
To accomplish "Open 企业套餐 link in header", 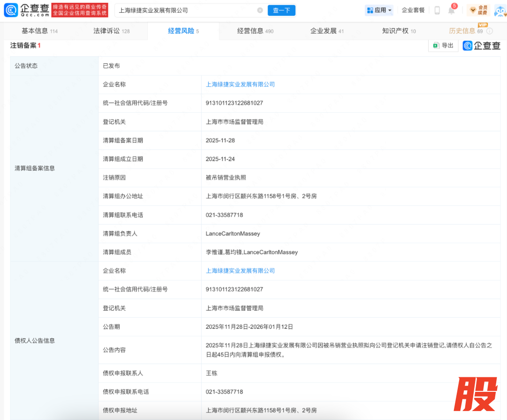I will 413,10.
